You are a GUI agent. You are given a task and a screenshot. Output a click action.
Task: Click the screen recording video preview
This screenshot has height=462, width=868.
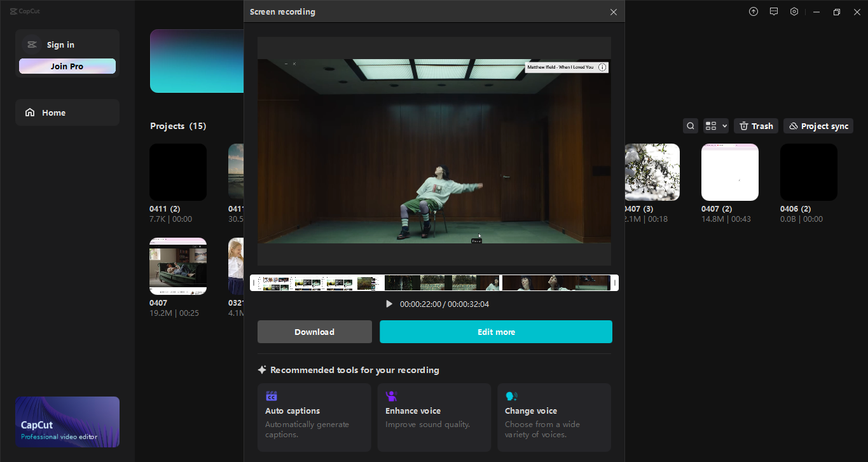(434, 151)
